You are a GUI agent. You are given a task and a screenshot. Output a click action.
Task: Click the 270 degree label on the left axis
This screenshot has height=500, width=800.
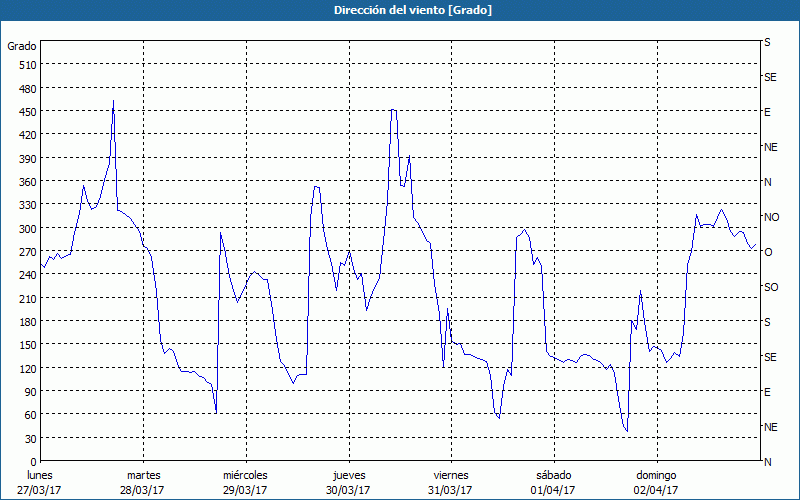(x=25, y=252)
